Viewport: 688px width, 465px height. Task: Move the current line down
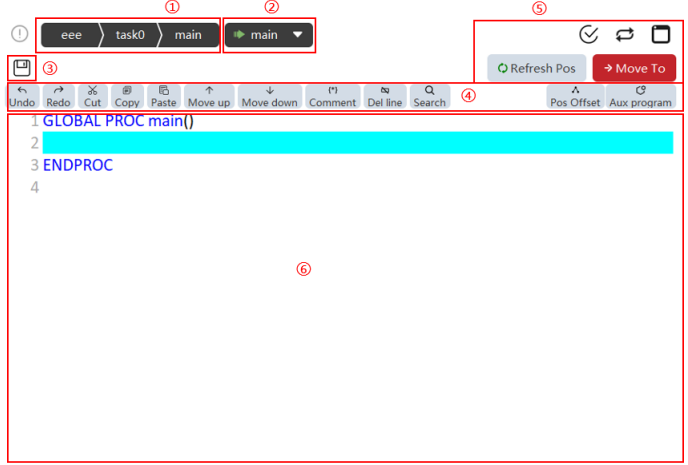tap(270, 97)
